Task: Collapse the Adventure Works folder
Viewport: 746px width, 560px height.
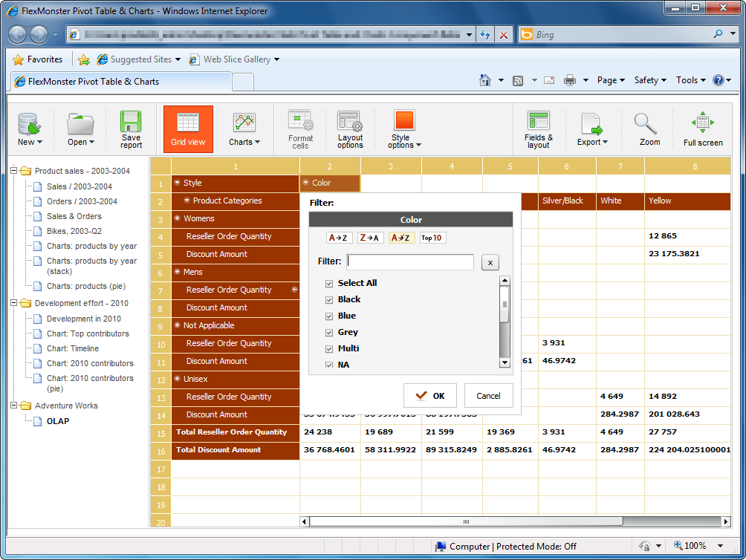Action: pyautogui.click(x=14, y=405)
